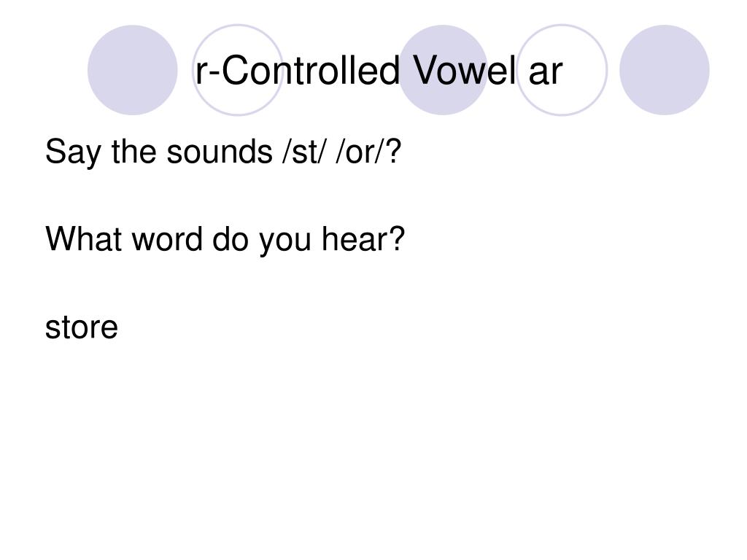The image size is (747, 560).
Task: Click the last filled circle after the title
Action: point(665,70)
